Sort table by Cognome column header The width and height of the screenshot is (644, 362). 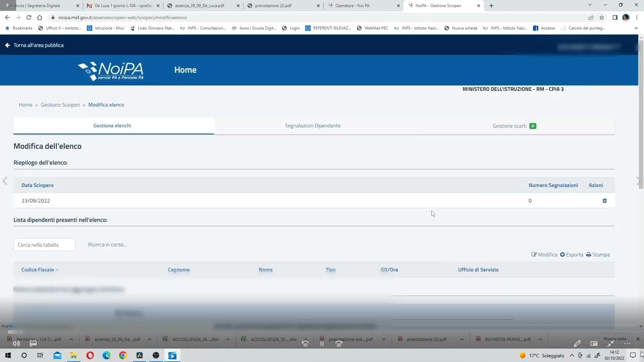tap(179, 270)
